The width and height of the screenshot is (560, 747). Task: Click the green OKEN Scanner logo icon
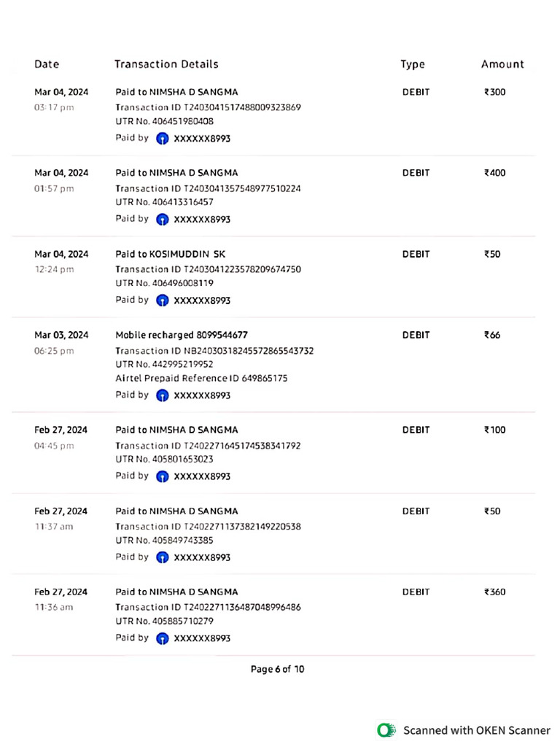coord(385,730)
